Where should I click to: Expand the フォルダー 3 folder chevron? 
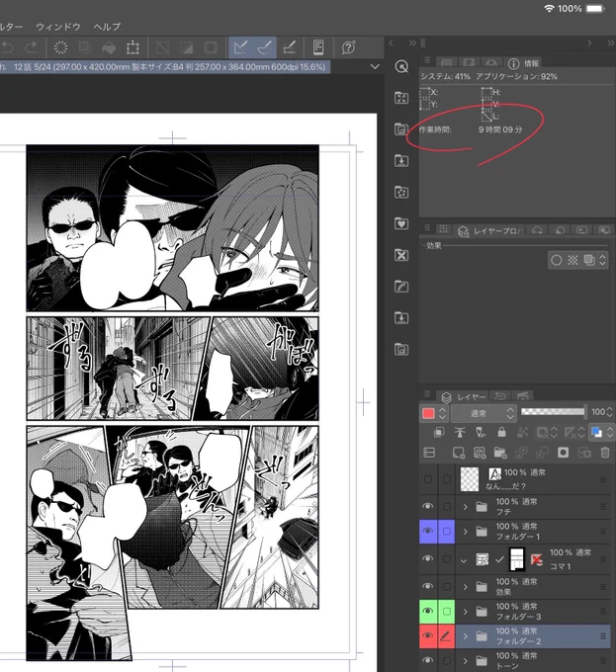click(x=465, y=612)
